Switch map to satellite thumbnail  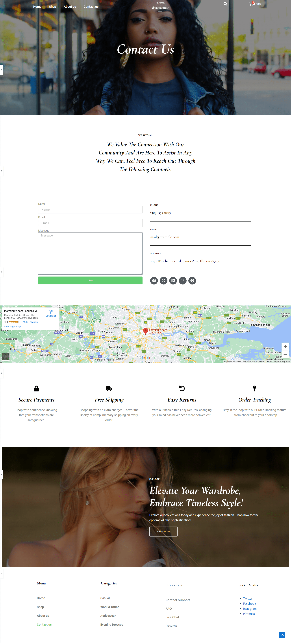[x=6, y=356]
